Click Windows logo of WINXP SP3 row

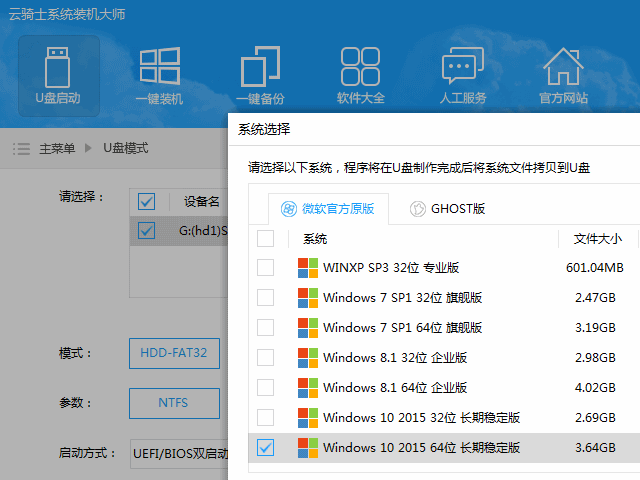308,268
